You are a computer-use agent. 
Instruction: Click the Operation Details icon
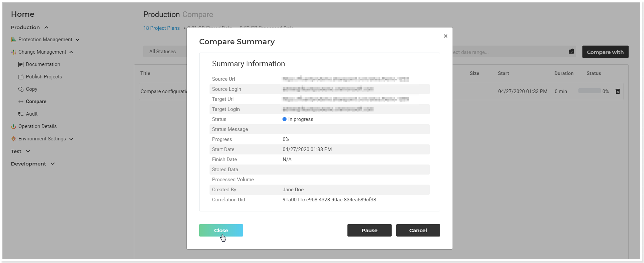click(x=13, y=126)
